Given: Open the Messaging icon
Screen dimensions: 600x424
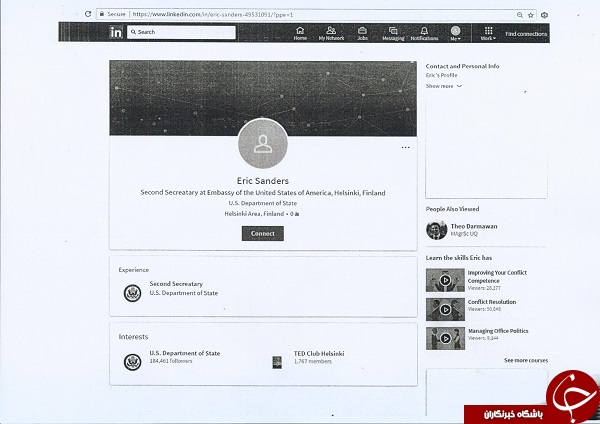Looking at the screenshot, I should [393, 31].
